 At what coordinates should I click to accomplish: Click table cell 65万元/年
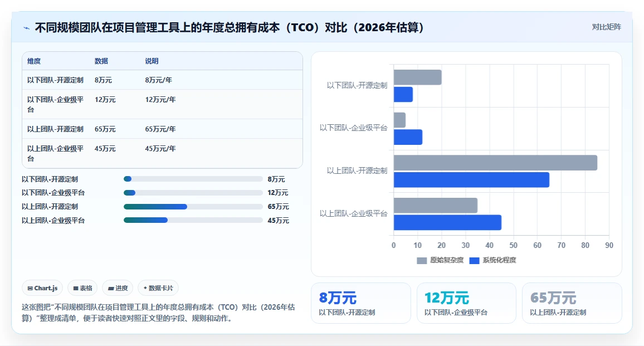(160, 129)
